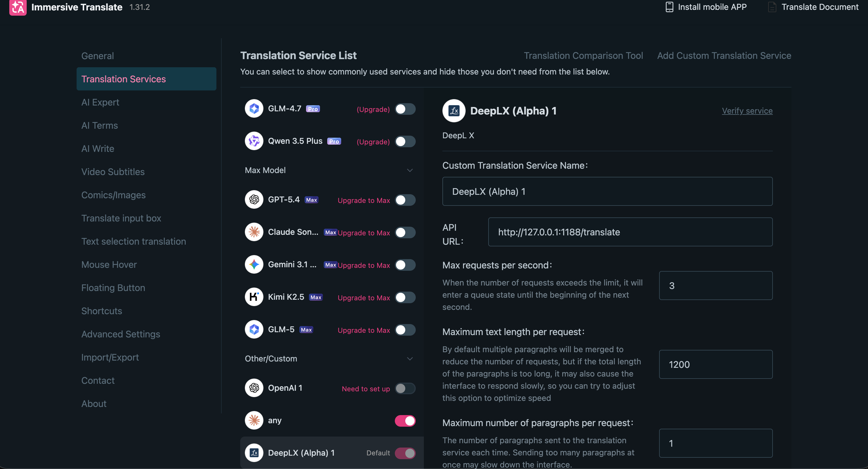
Task: Click Add Custom Translation Service
Action: pos(724,56)
